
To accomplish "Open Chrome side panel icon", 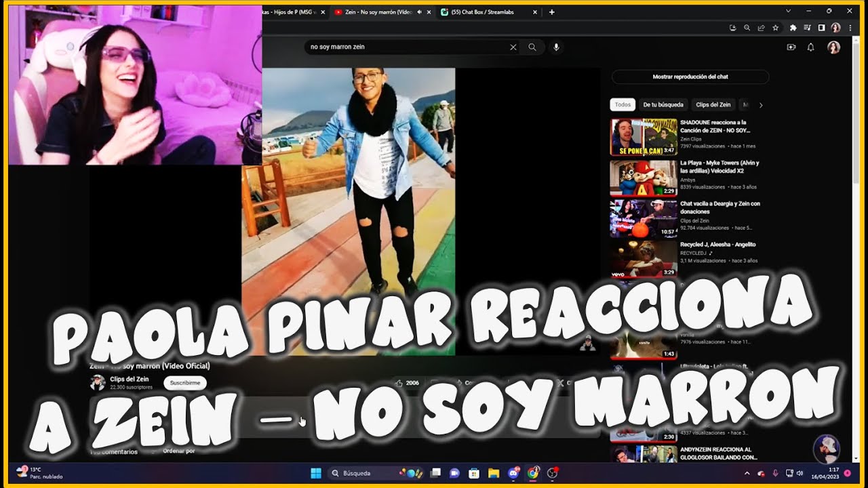I will 821,28.
